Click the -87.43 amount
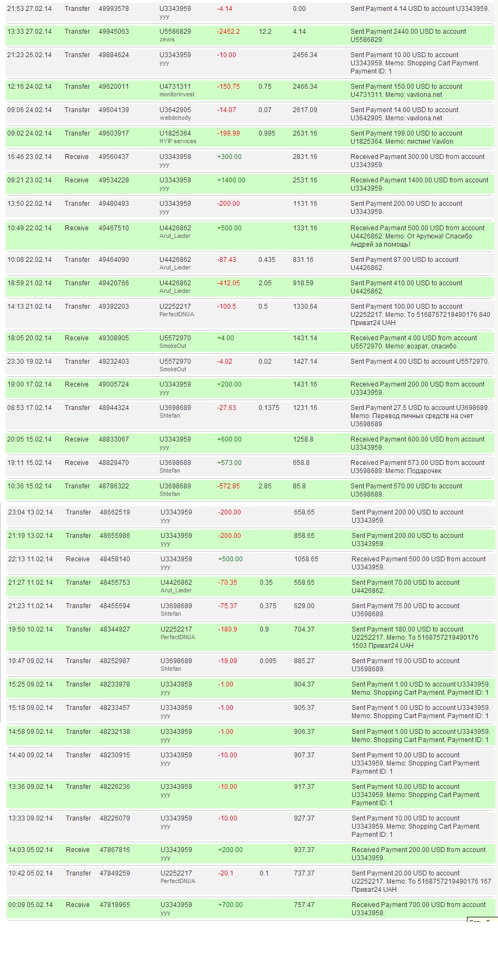The width and height of the screenshot is (498, 980). [x=226, y=260]
